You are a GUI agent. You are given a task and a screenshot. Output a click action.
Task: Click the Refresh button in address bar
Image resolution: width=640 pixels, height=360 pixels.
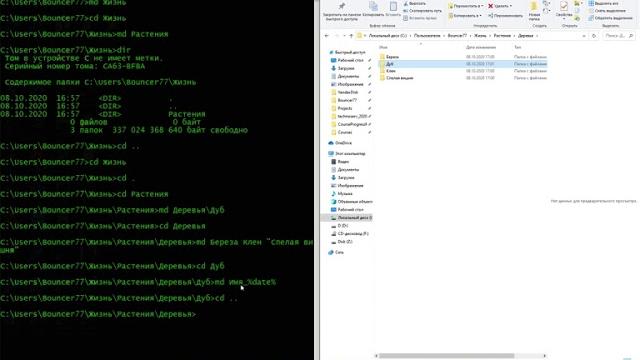(x=594, y=36)
